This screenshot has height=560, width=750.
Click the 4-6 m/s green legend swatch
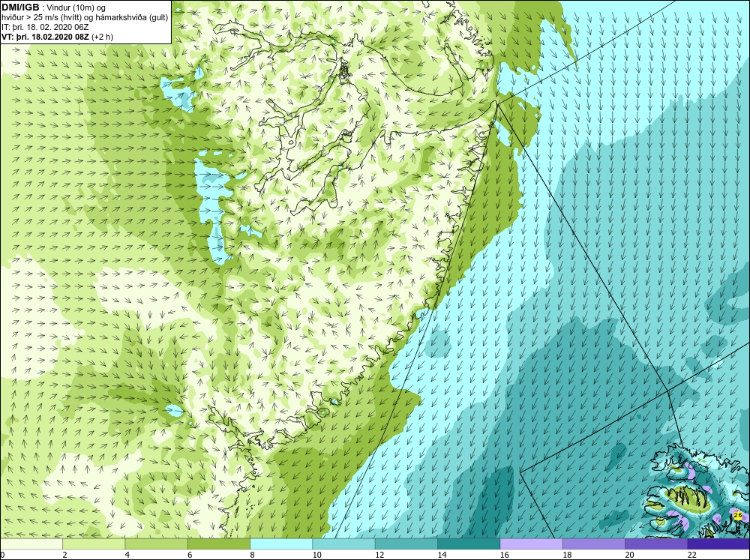tap(157, 544)
